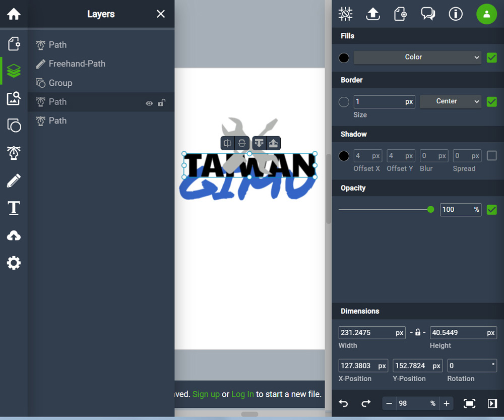Toggle visibility eye of highlighted Path layer

(149, 103)
